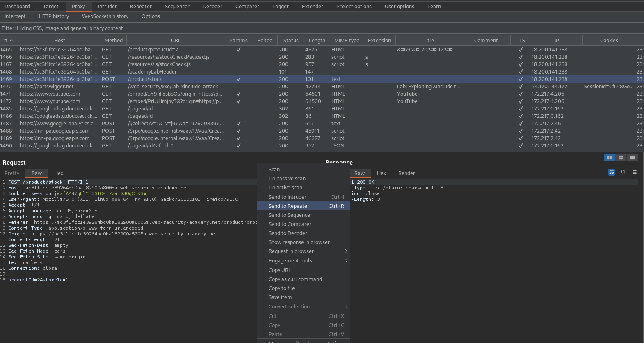Choose Send to Comparer menu entry
This screenshot has width=644, height=343.
coord(304,224)
